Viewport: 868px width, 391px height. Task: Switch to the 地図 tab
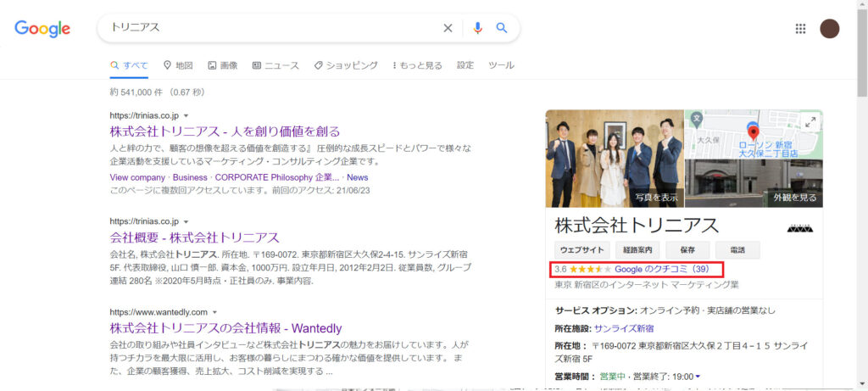178,65
